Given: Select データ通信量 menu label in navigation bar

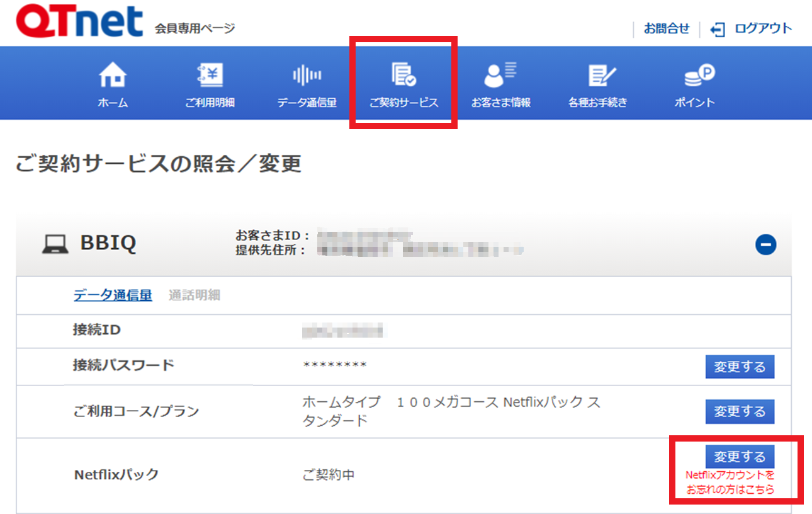Looking at the screenshot, I should (307, 103).
